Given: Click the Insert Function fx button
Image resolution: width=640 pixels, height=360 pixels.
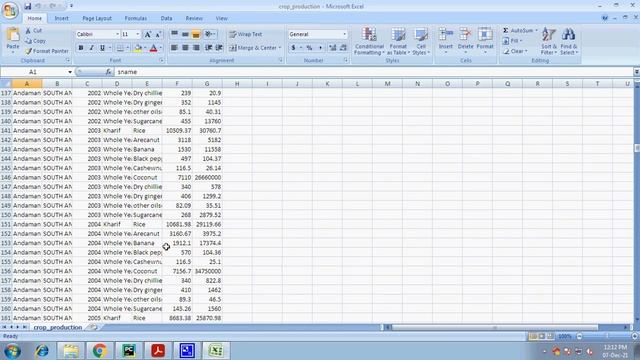Looking at the screenshot, I should click(109, 72).
